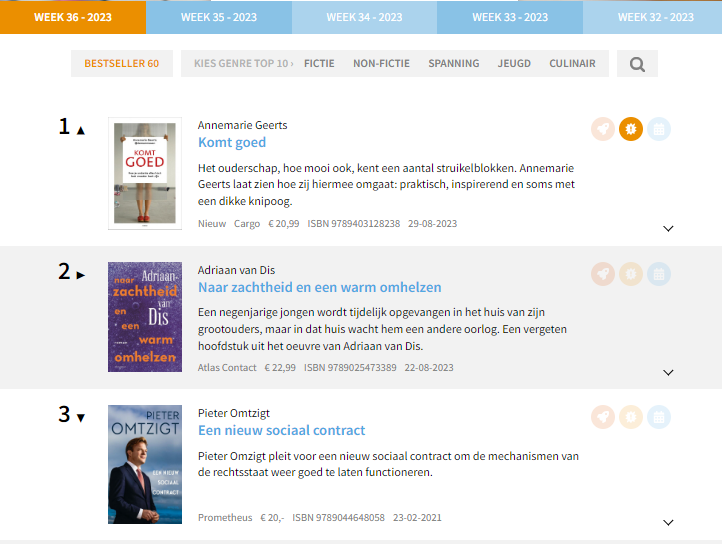Click calendar icon for Pieter Omtzigt book

point(659,417)
